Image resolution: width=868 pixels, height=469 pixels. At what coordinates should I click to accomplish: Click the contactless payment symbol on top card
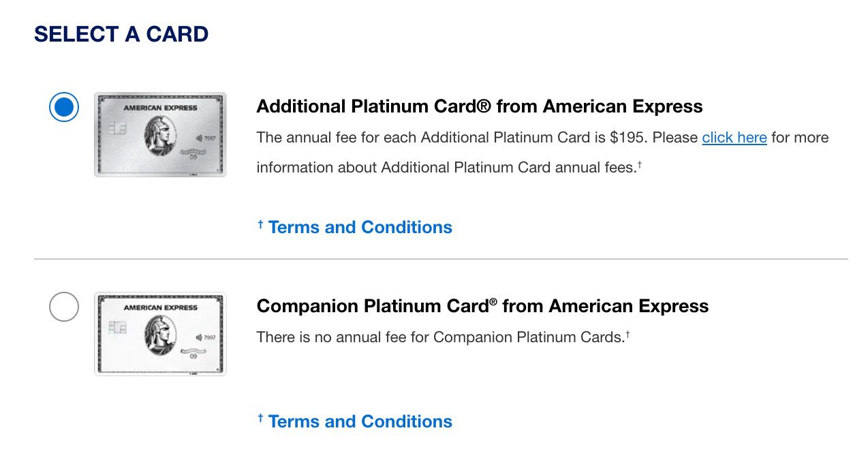tap(199, 138)
